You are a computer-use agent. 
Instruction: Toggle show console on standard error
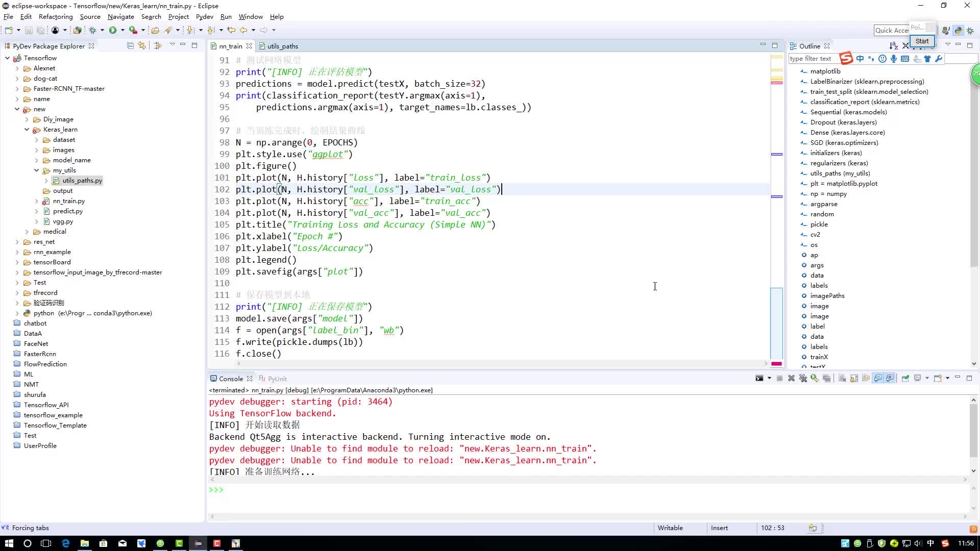point(890,379)
